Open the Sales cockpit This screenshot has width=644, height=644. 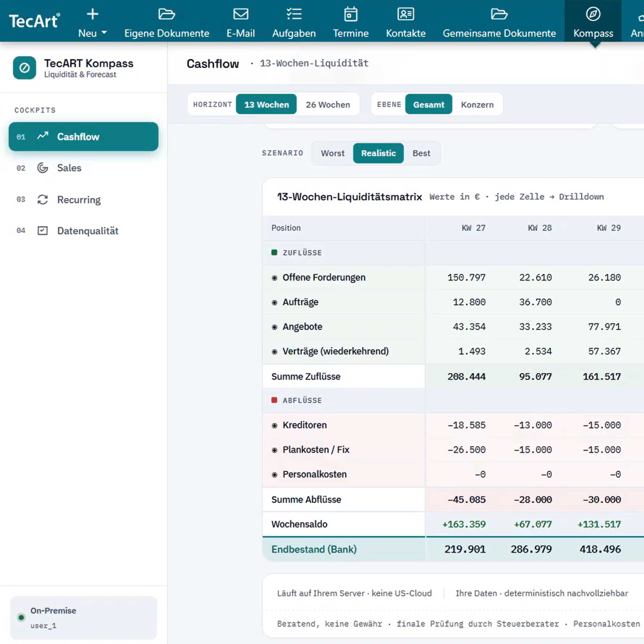[83, 168]
